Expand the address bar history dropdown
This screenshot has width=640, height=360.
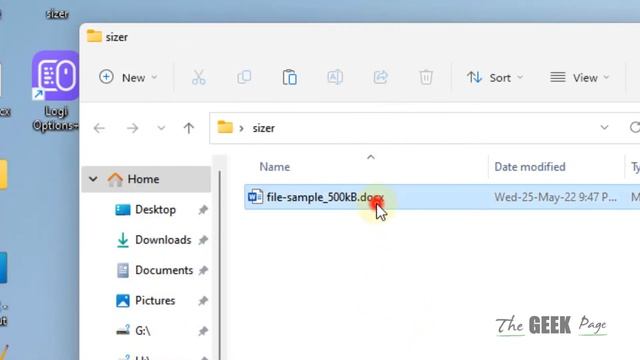click(604, 128)
